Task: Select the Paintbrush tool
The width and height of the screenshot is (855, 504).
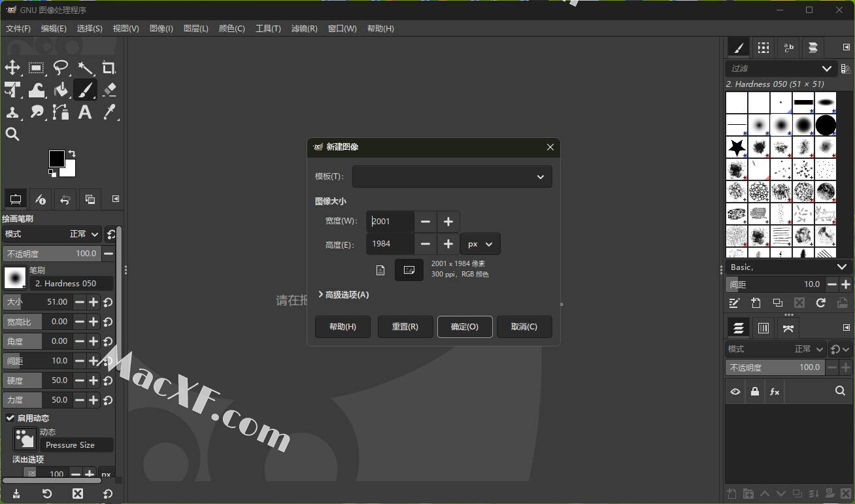Action: (x=85, y=90)
